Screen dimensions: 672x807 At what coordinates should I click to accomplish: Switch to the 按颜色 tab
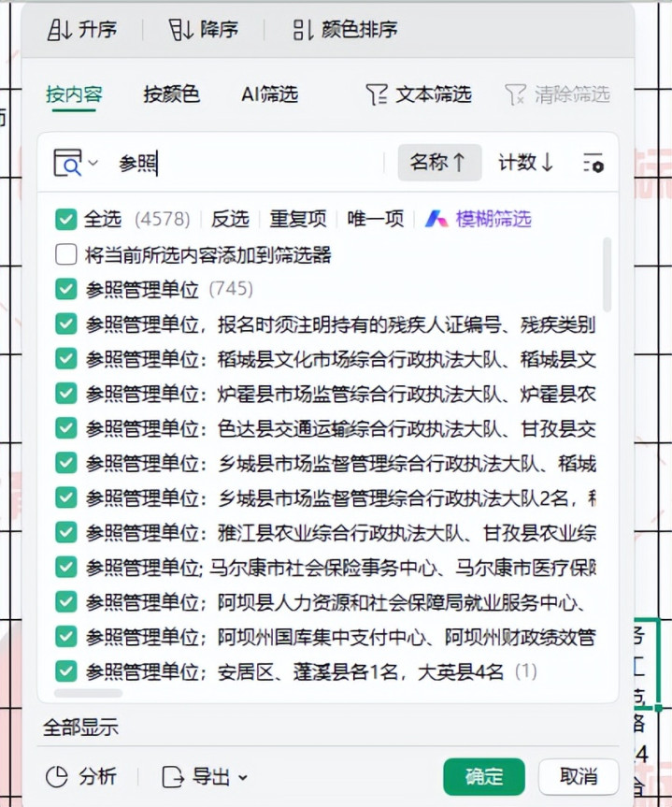click(x=171, y=94)
